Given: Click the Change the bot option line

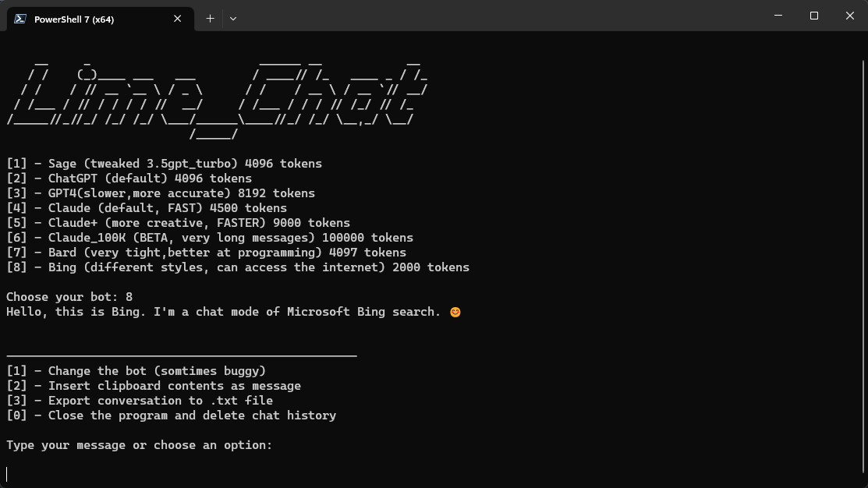Looking at the screenshot, I should [x=136, y=371].
